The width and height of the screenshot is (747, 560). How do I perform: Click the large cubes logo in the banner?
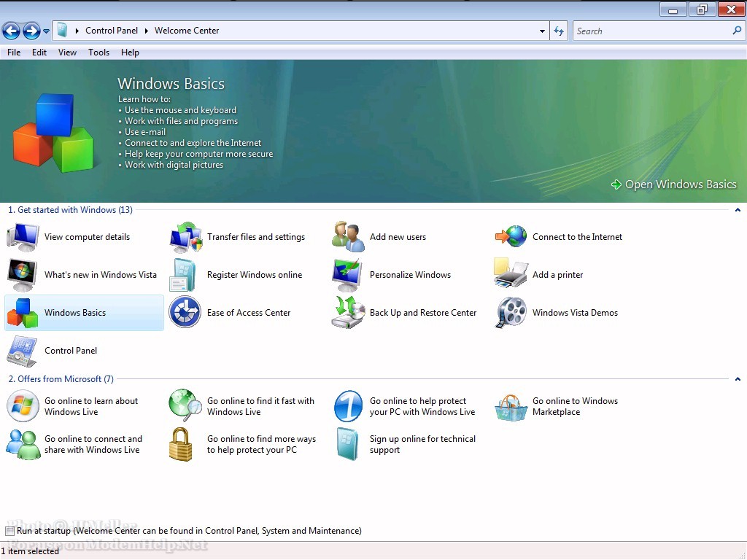53,131
